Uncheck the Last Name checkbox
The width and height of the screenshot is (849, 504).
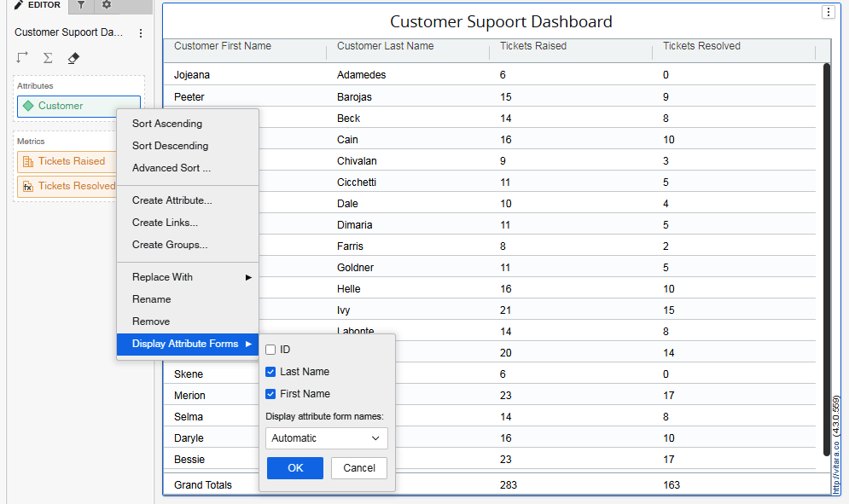[x=270, y=371]
